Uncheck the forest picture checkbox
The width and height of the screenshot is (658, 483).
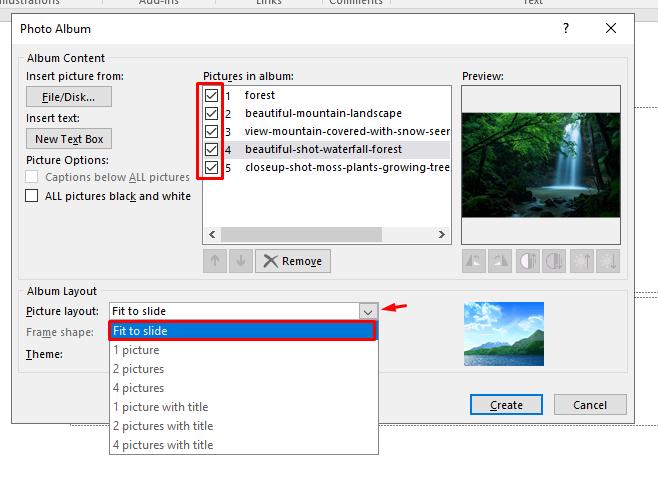coord(212,95)
